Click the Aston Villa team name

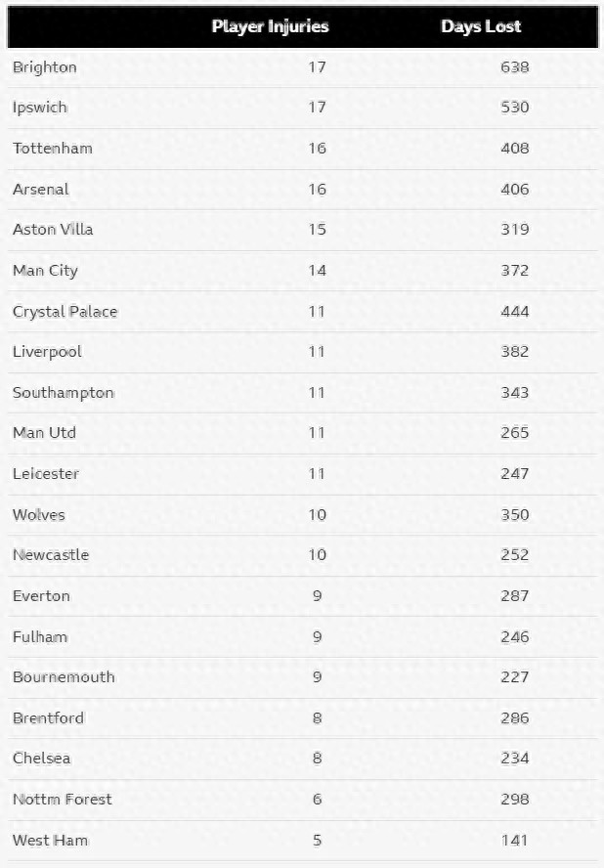[53, 230]
